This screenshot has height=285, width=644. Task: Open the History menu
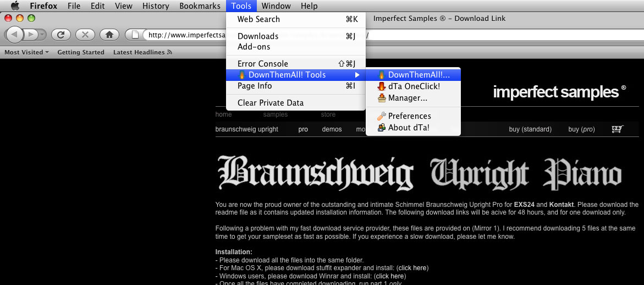156,6
